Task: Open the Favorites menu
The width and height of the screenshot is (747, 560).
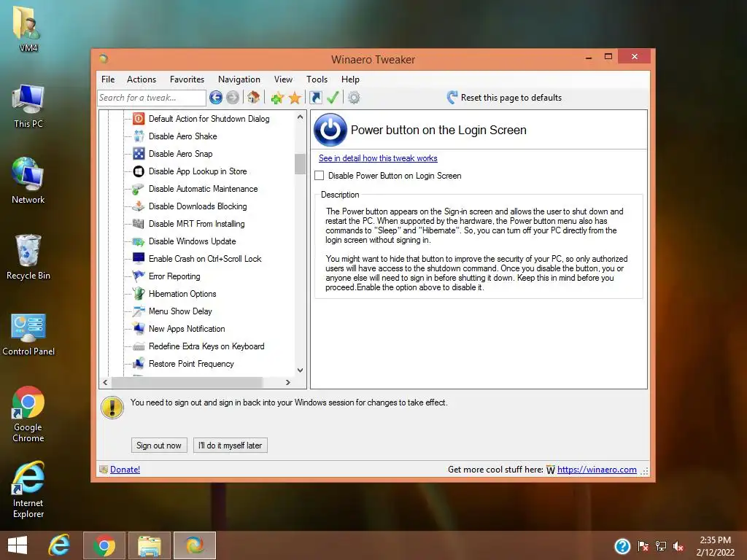Action: [187, 79]
